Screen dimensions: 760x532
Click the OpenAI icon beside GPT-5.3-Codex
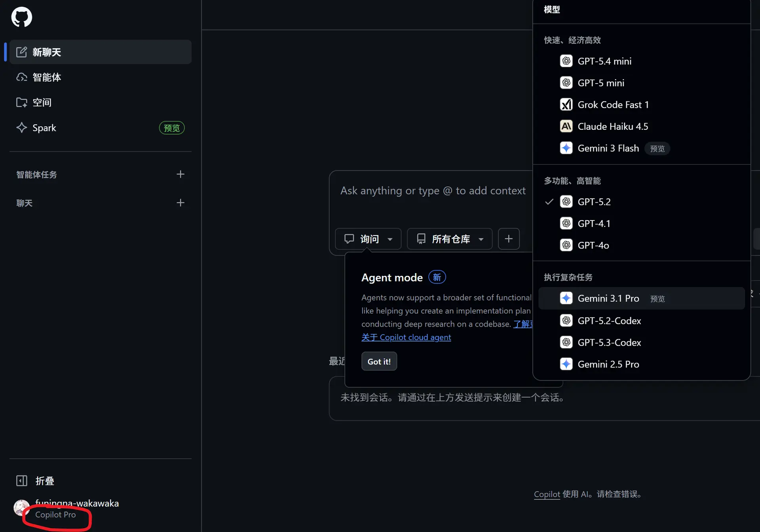point(566,342)
